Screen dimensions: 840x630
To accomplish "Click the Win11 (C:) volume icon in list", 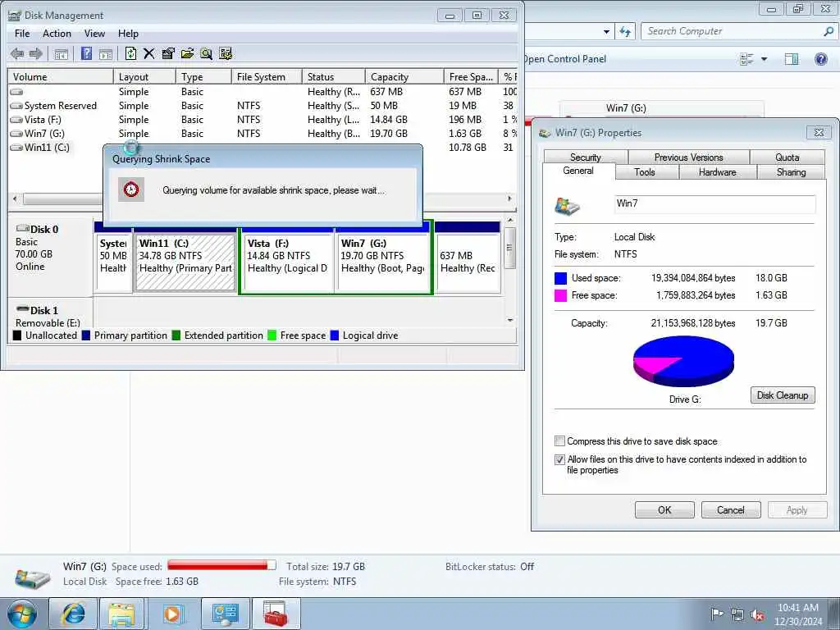I will coord(16,148).
